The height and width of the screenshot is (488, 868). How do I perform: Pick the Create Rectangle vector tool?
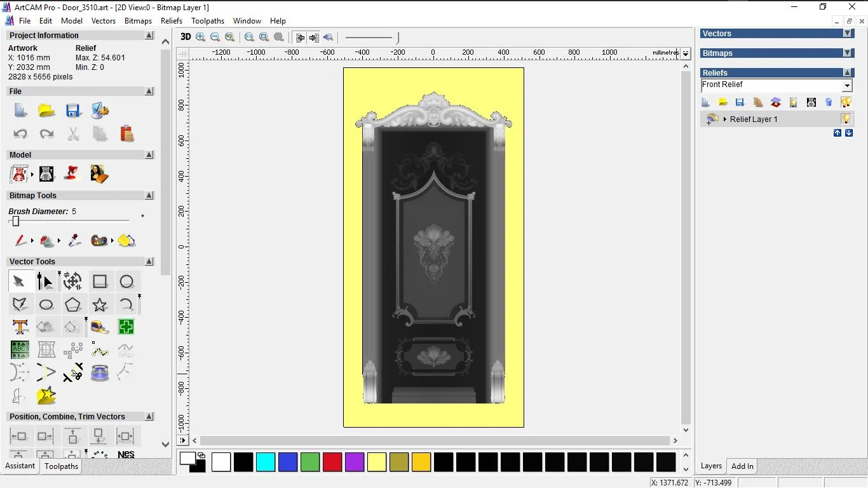click(x=100, y=281)
